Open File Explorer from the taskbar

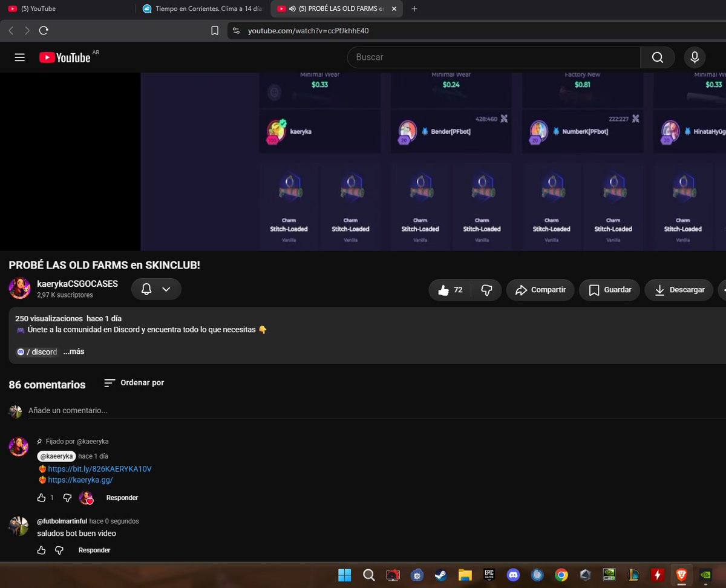[465, 575]
